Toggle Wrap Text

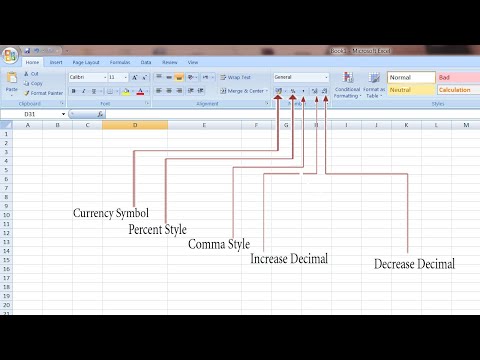point(235,77)
